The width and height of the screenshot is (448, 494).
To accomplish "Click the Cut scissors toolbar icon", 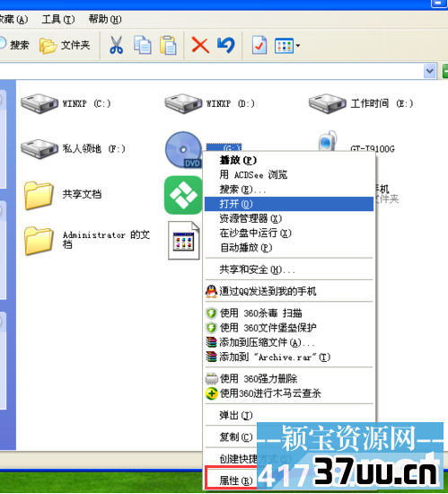I will (x=116, y=45).
